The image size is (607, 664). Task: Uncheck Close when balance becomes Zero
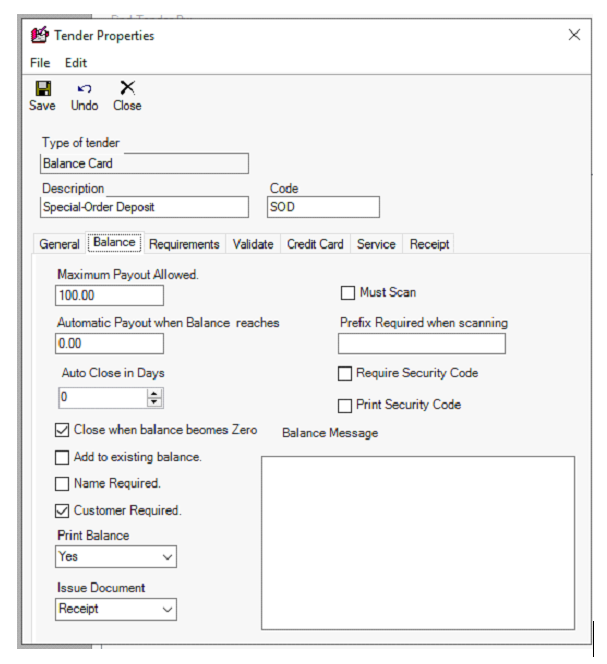[62, 430]
